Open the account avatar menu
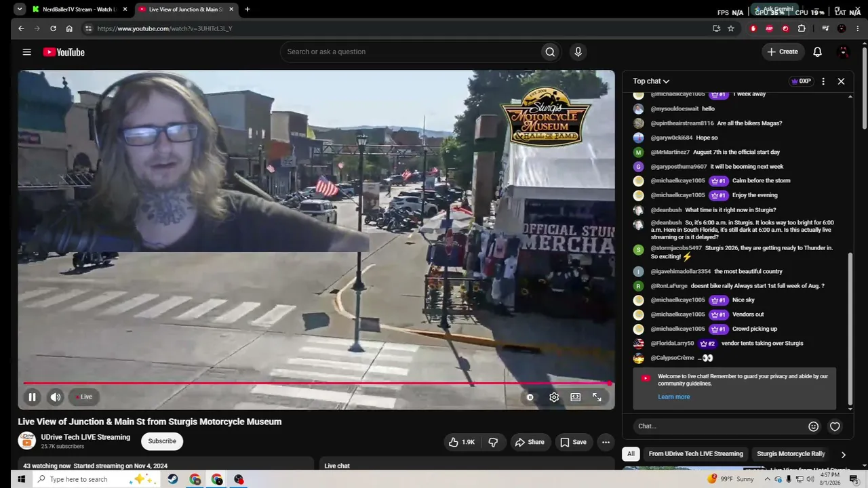The width and height of the screenshot is (868, 488). pos(844,52)
